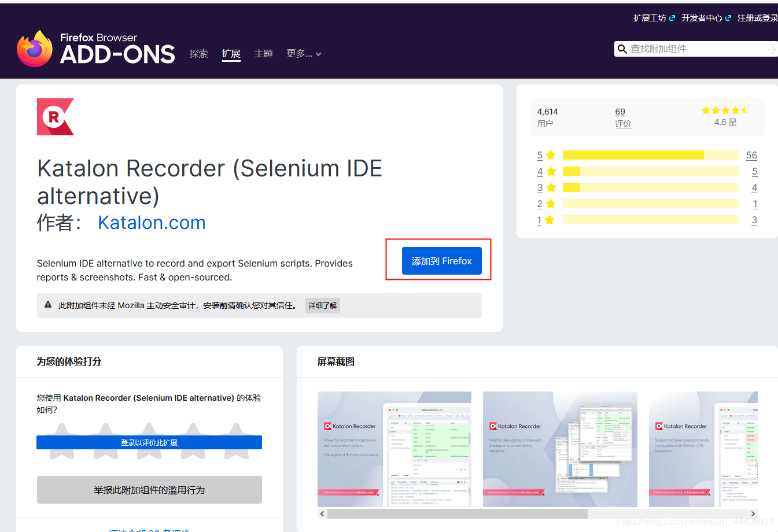Click the screenshots scroll right arrow
This screenshot has width=778, height=532.
coord(753,513)
